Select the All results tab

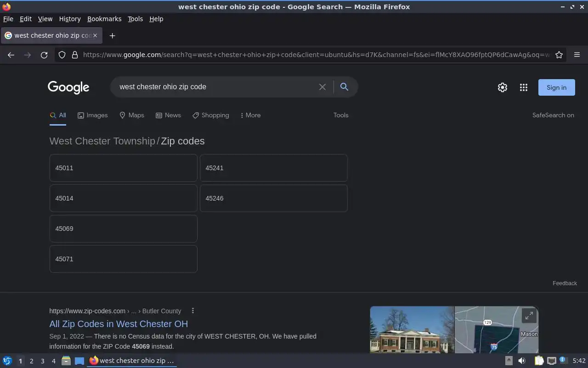(x=58, y=115)
